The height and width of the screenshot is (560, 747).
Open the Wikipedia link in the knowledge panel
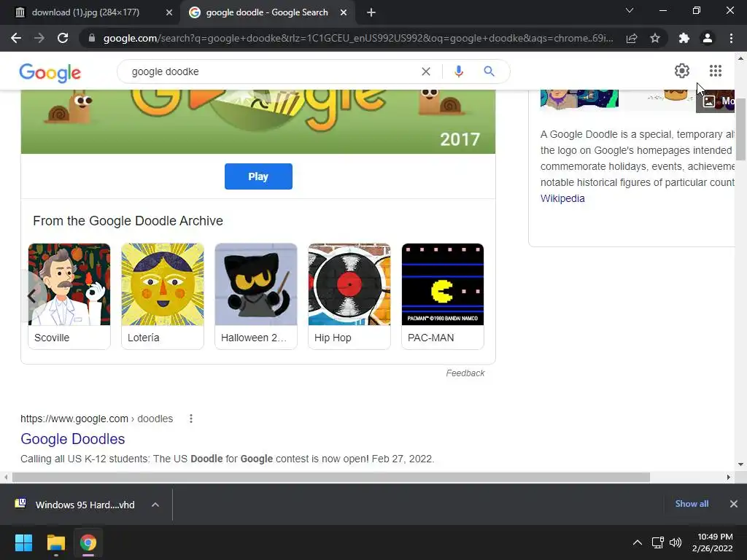pos(562,198)
